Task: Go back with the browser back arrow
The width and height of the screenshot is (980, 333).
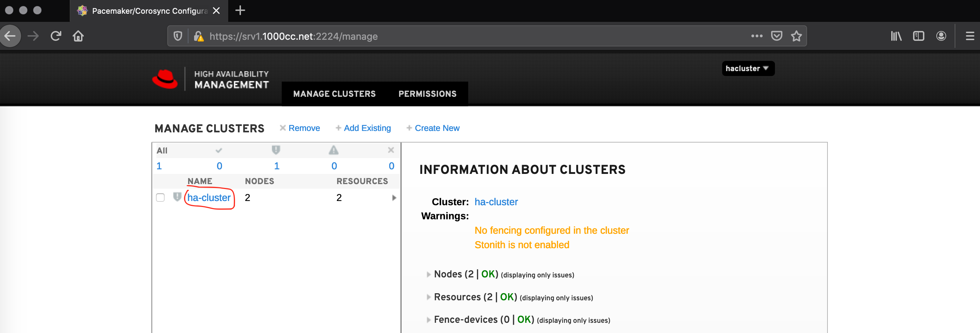Action: pyautogui.click(x=10, y=36)
